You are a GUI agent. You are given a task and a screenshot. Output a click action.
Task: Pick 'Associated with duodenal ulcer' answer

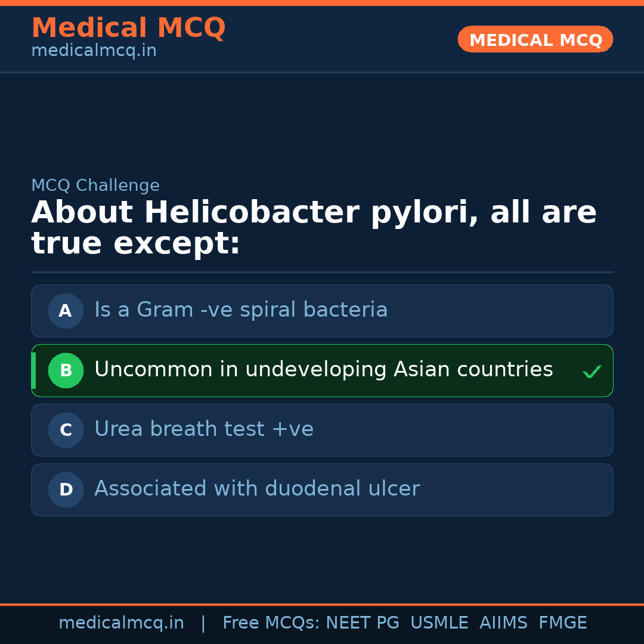[x=257, y=489]
